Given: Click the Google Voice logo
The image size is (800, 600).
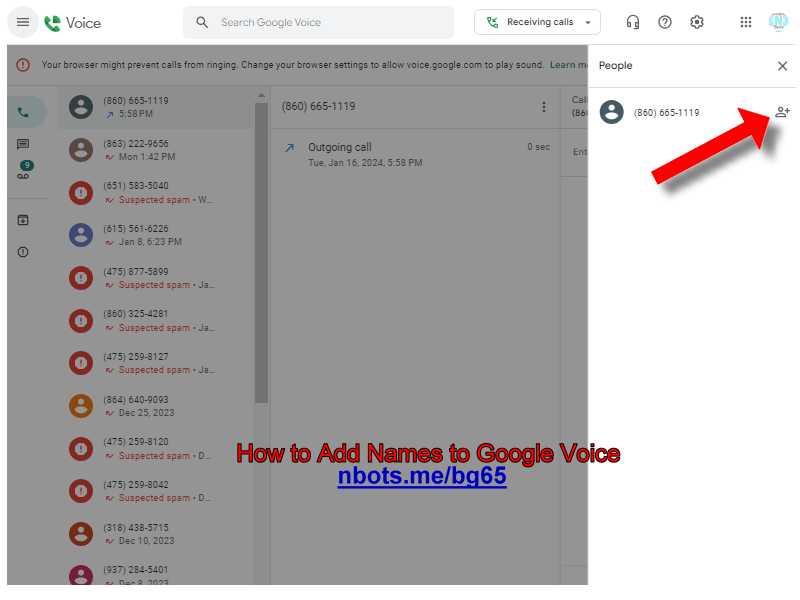Looking at the screenshot, I should (x=72, y=23).
